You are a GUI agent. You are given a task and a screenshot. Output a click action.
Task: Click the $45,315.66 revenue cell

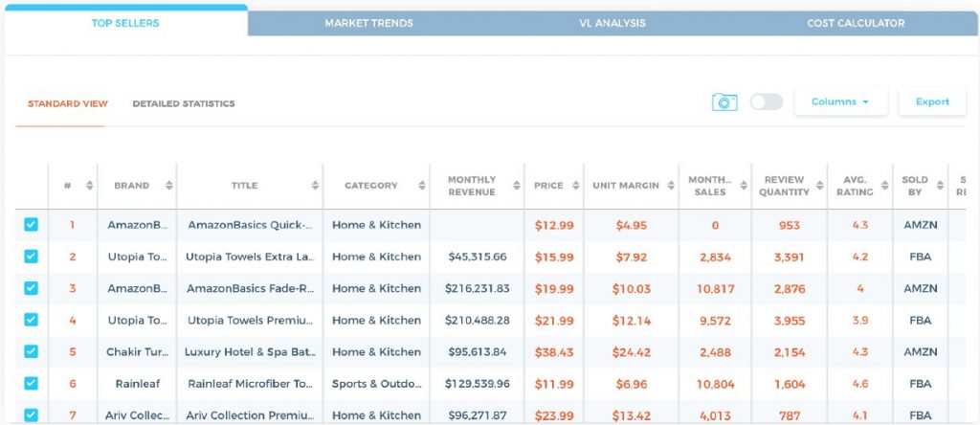pos(478,257)
